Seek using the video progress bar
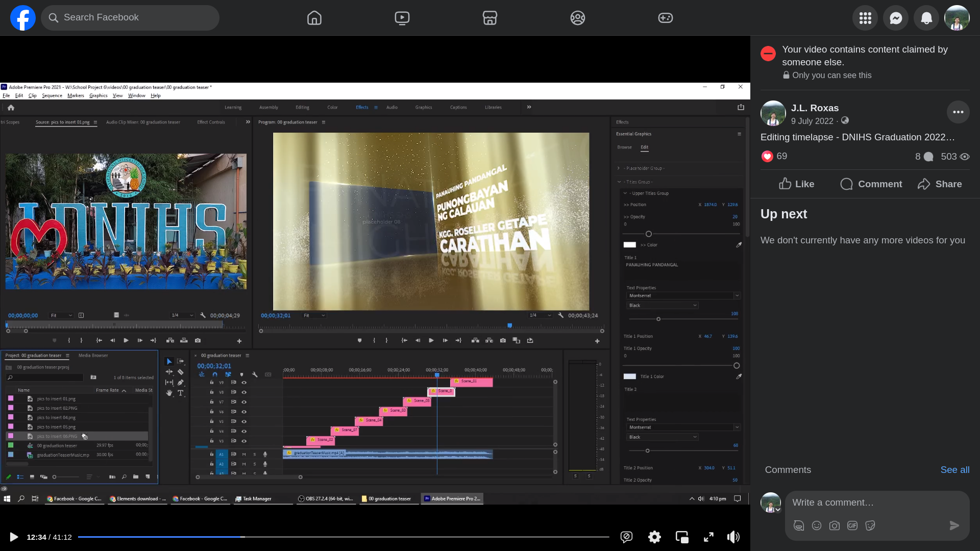980x551 pixels. point(344,537)
